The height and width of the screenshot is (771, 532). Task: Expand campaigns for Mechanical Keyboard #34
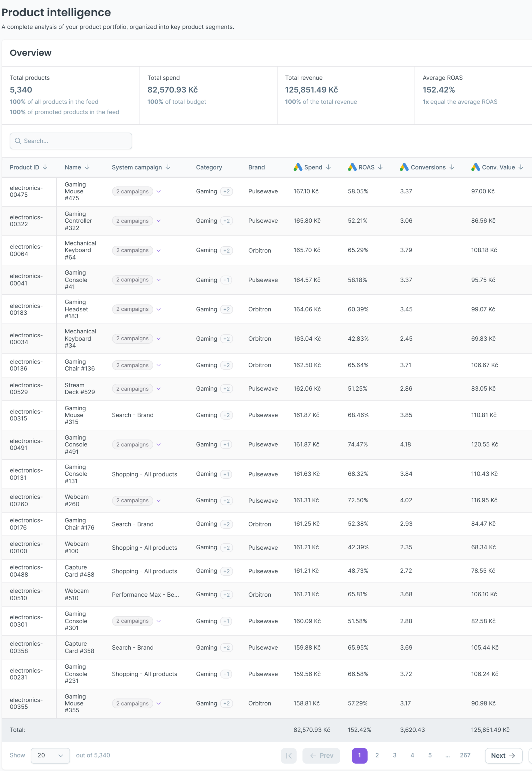(159, 339)
